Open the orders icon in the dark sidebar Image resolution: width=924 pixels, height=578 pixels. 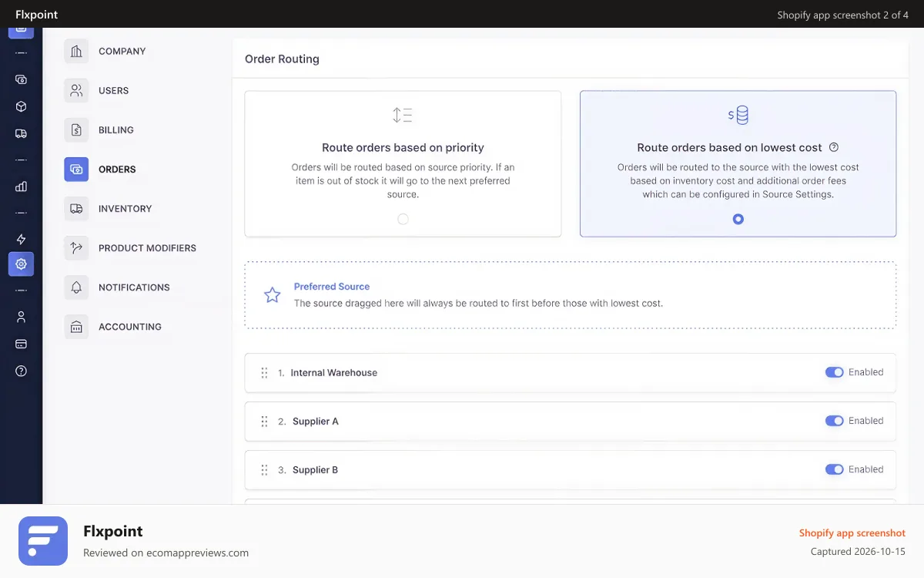tap(21, 79)
